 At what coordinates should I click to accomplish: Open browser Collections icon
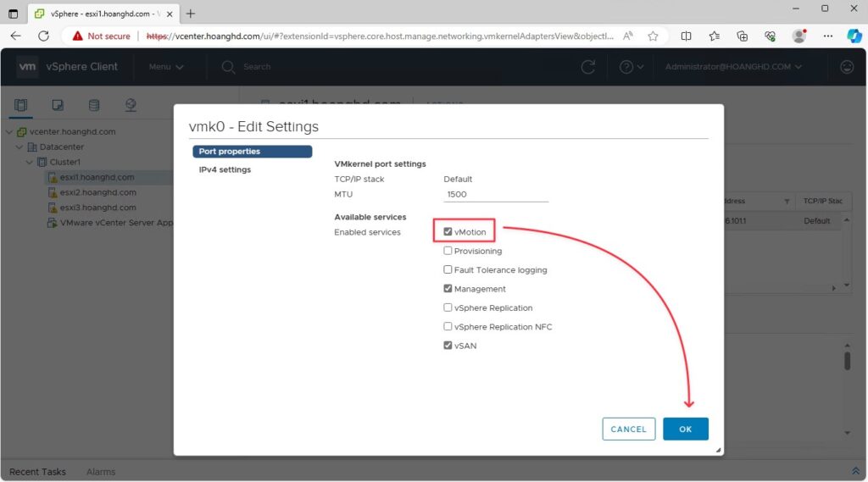tap(743, 36)
